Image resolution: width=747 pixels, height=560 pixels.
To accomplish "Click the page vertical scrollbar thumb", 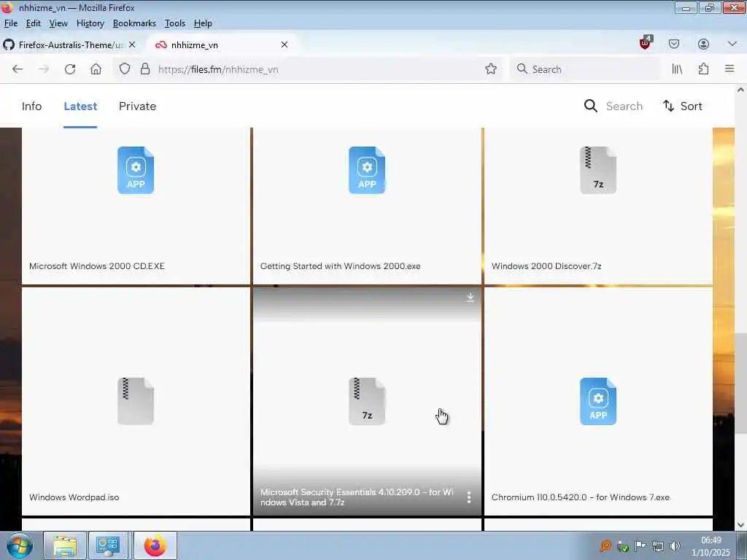I will (x=741, y=384).
